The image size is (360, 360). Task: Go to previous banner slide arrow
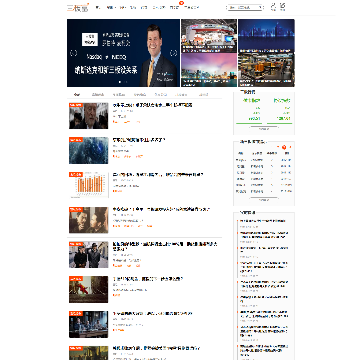point(74,53)
